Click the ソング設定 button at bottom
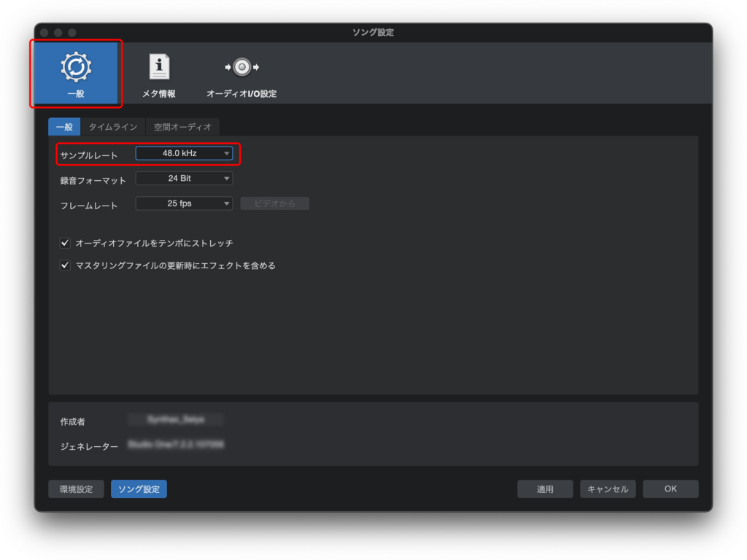The height and width of the screenshot is (560, 747). pyautogui.click(x=139, y=489)
